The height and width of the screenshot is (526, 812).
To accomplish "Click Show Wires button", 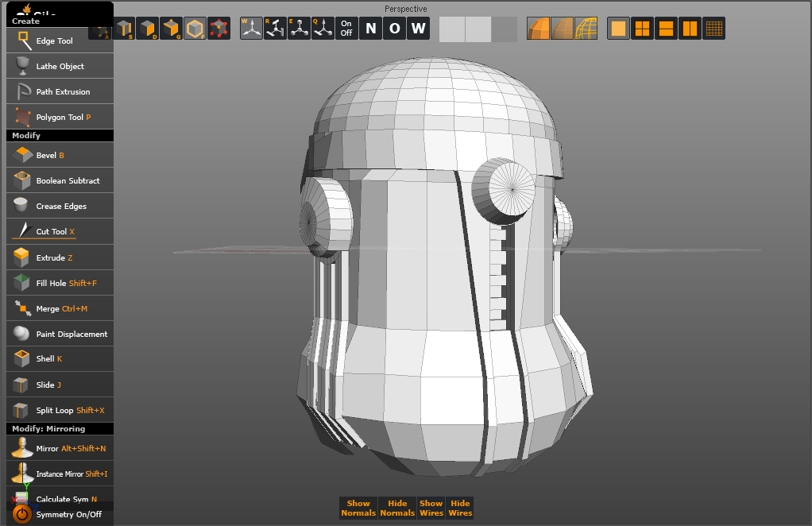I will coord(431,508).
